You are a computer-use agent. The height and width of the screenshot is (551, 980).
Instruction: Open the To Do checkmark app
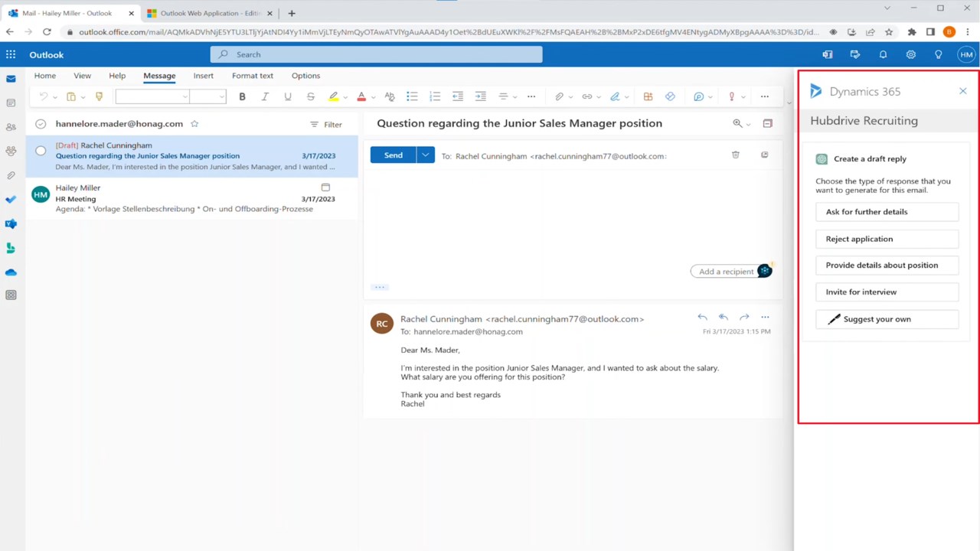(11, 200)
